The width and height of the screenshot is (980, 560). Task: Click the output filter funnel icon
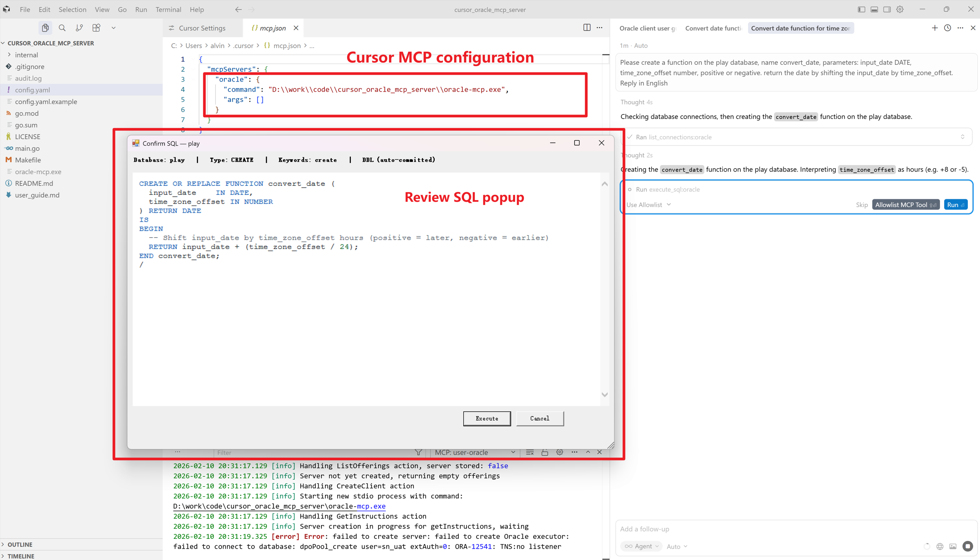(418, 452)
